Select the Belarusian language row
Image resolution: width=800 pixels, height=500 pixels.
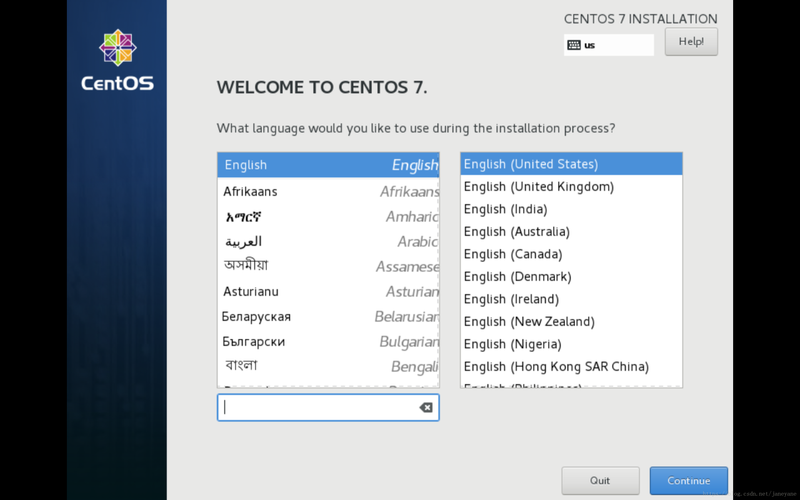click(x=328, y=316)
